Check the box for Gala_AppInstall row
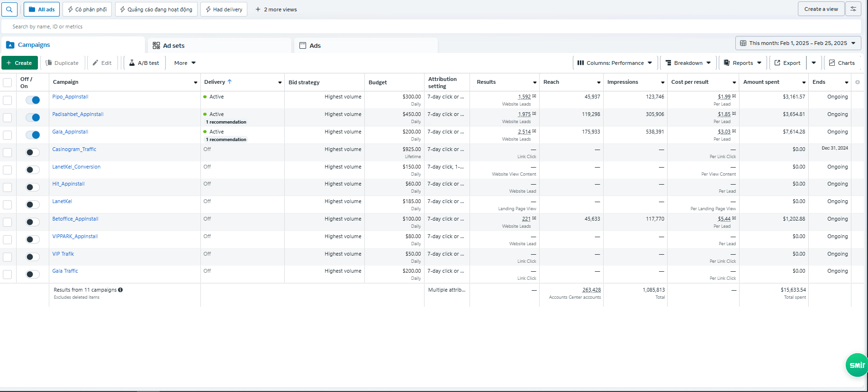Viewport: 868px width, 392px height. 8,135
